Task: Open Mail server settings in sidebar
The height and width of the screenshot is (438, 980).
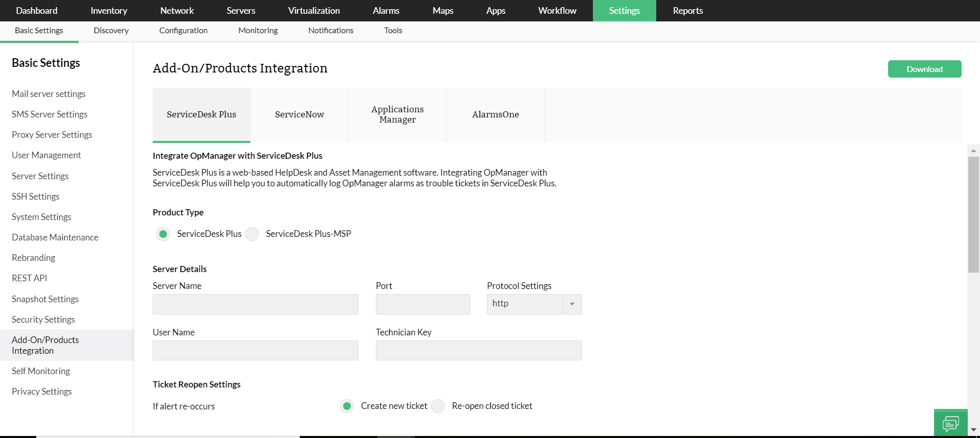Action: click(49, 94)
